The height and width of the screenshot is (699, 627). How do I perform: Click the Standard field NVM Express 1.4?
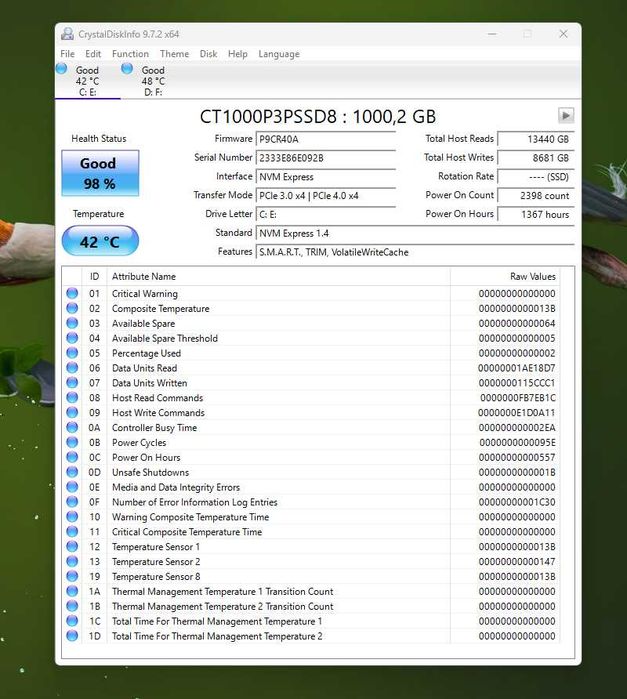coord(415,233)
